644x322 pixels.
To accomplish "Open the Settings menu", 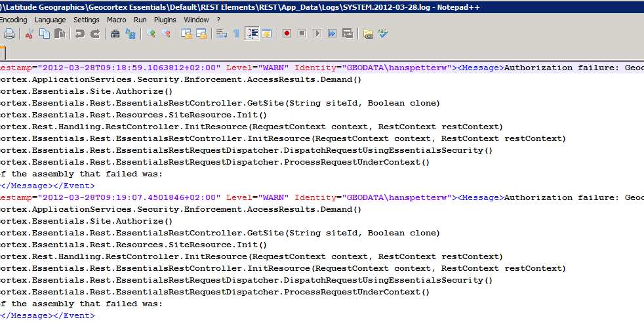I will click(87, 20).
